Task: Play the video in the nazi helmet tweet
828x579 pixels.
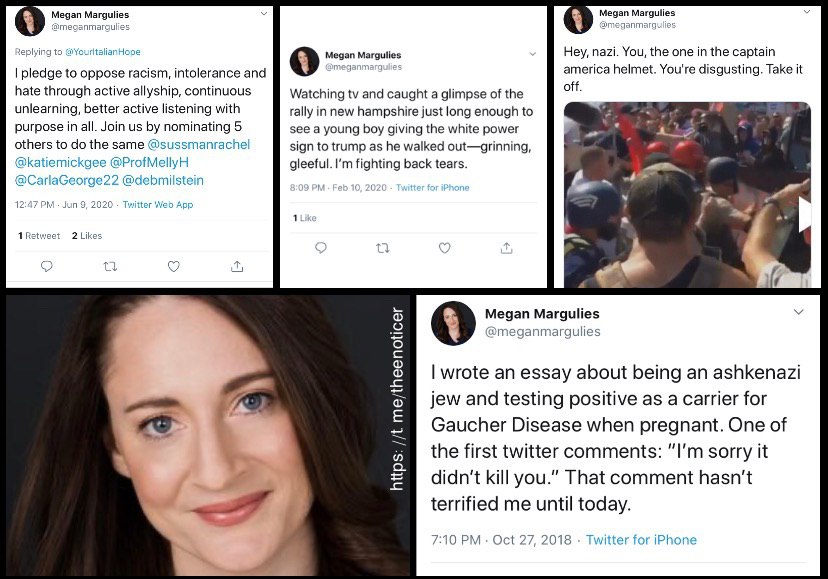Action: (x=804, y=214)
